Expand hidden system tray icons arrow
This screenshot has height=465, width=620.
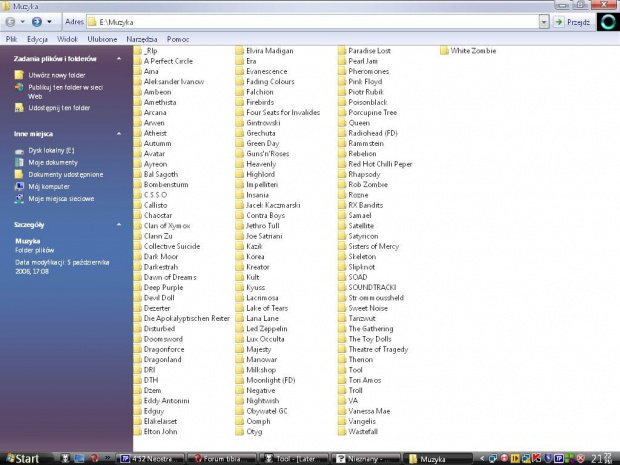tap(482, 459)
